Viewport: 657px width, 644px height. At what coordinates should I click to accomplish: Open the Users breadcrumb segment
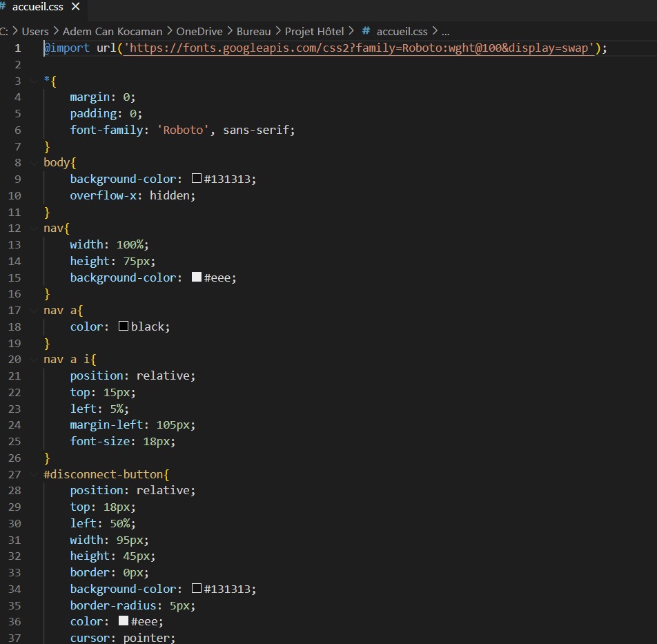point(35,31)
